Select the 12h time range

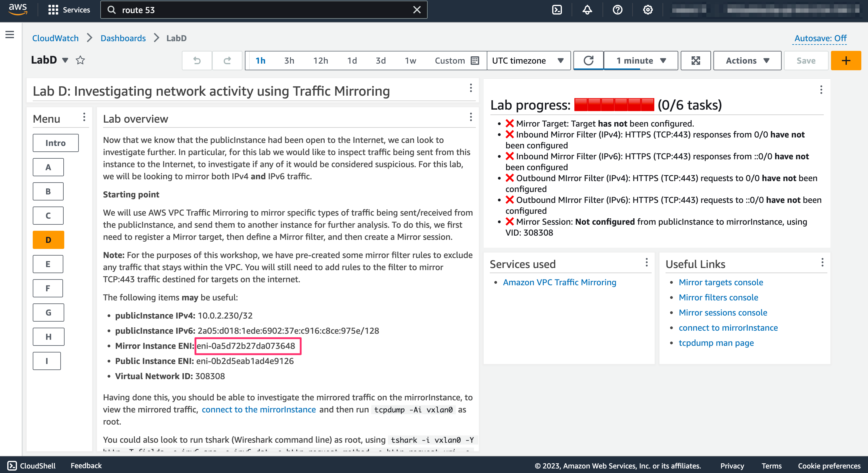coord(320,61)
